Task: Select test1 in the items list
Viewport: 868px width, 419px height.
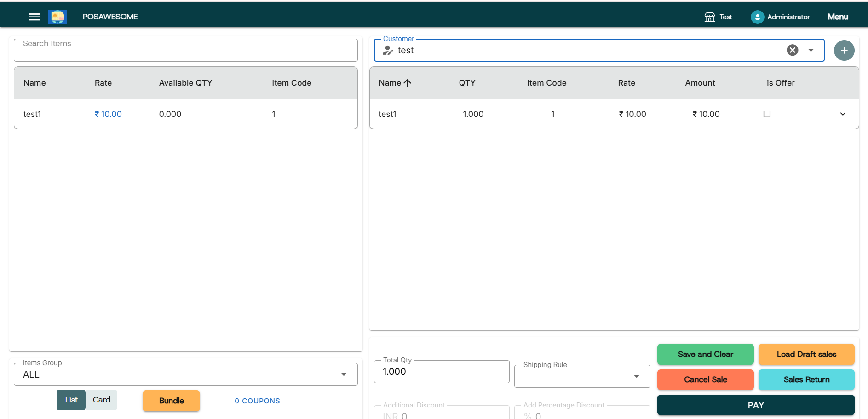Action: coord(32,114)
